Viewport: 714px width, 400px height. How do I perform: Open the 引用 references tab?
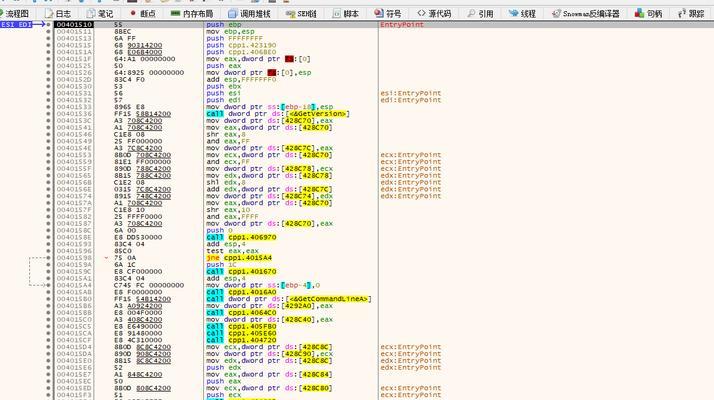click(480, 14)
